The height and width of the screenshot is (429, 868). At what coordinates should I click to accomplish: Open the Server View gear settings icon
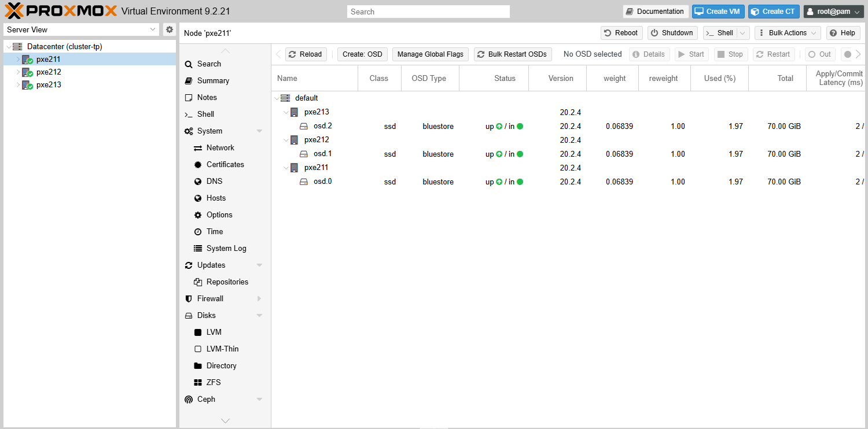(x=170, y=29)
